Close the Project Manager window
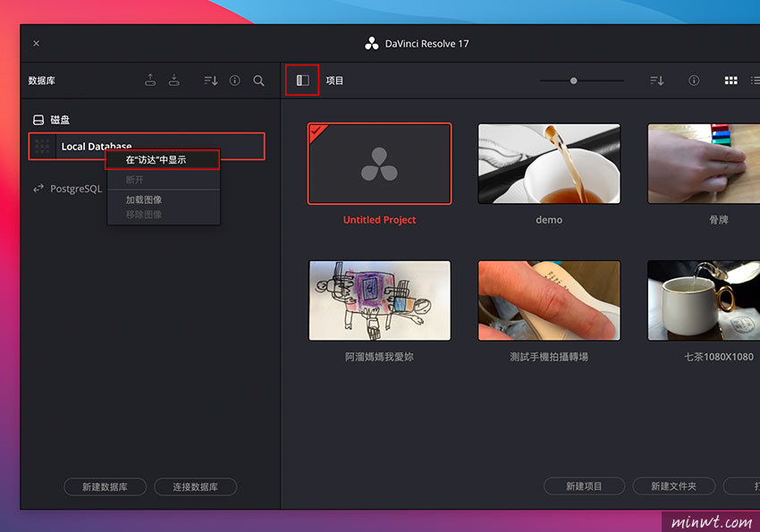The image size is (760, 532). tap(37, 44)
